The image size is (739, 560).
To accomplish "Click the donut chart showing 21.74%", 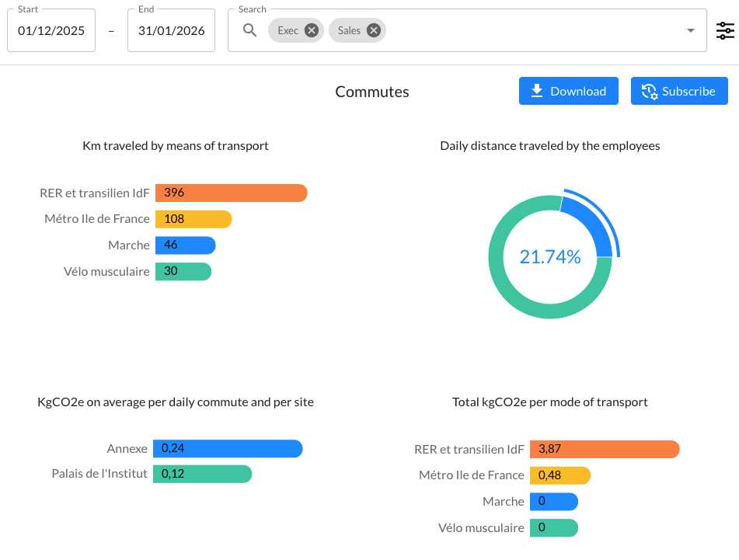I will [551, 254].
